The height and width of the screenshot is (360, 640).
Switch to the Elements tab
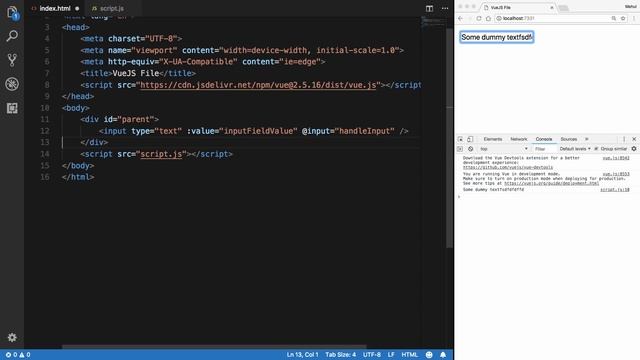pos(493,139)
